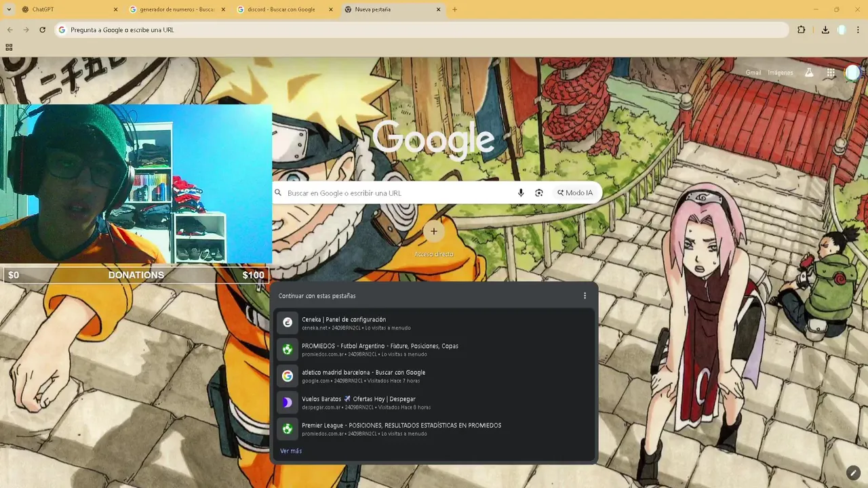This screenshot has width=868, height=488.
Task: Go back with the browser back arrow
Action: click(9, 30)
